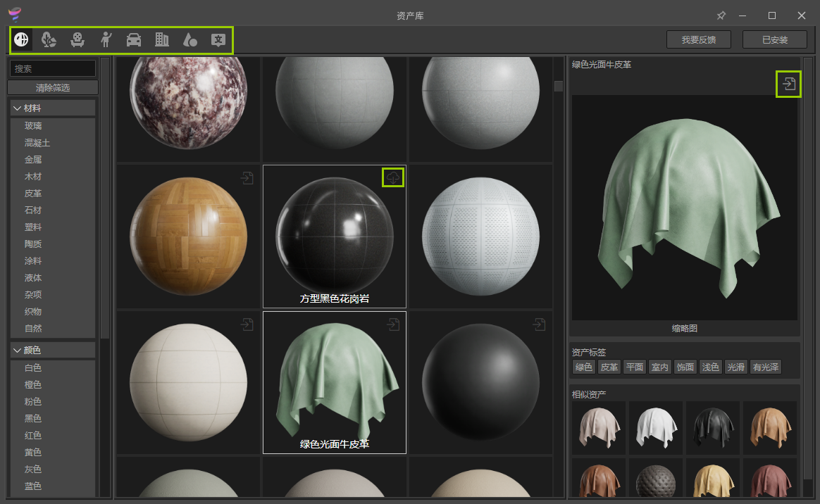Open the Nature plants category icon
The width and height of the screenshot is (820, 504).
coord(49,39)
